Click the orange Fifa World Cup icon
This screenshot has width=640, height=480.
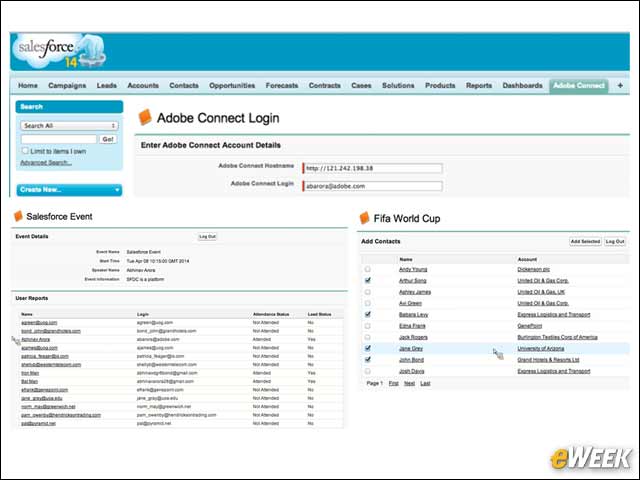click(x=364, y=218)
